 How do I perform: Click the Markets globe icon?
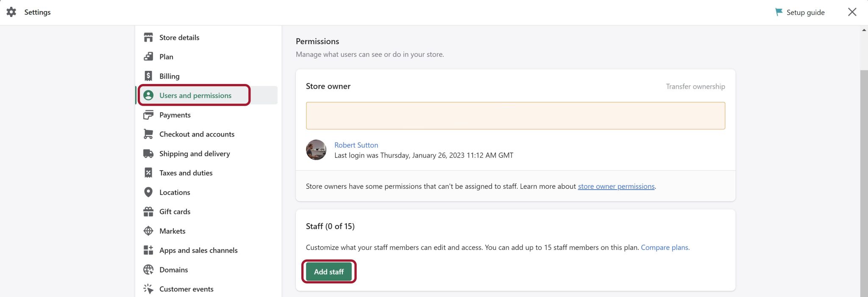pos(148,231)
